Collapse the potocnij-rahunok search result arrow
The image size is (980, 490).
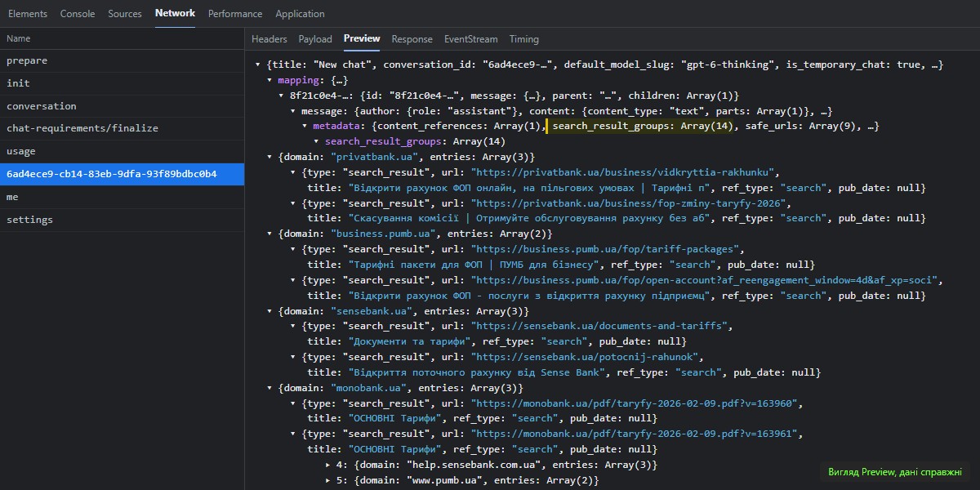click(293, 357)
